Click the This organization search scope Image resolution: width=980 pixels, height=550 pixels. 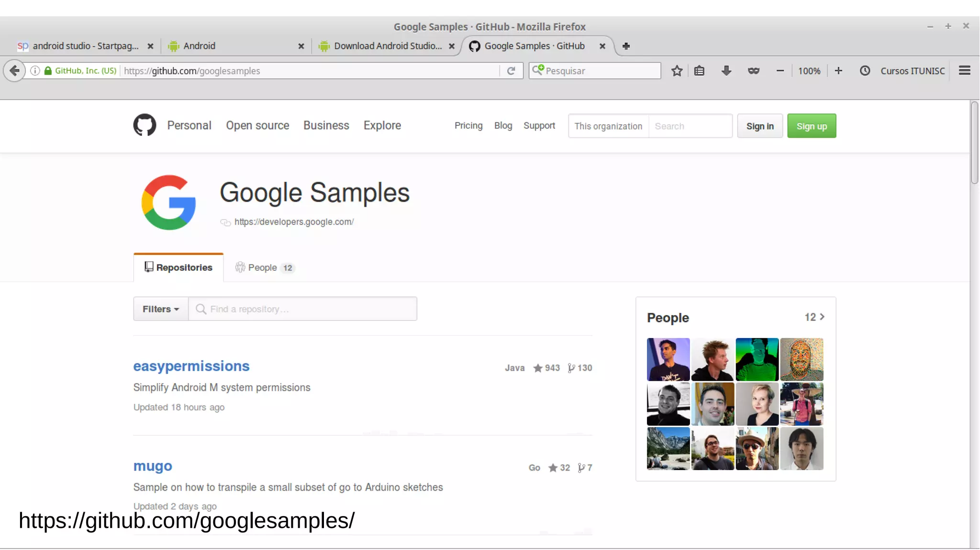tap(608, 126)
